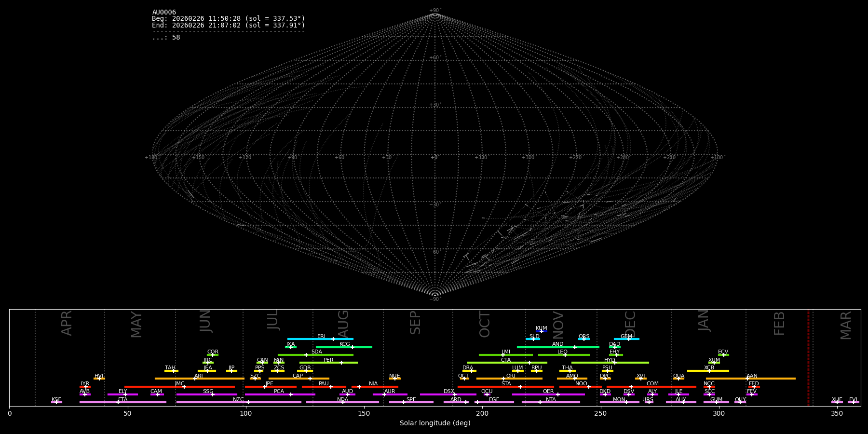Click the 150 solar longitude tick label
Viewport: 868px width, 434px height.
364,414
